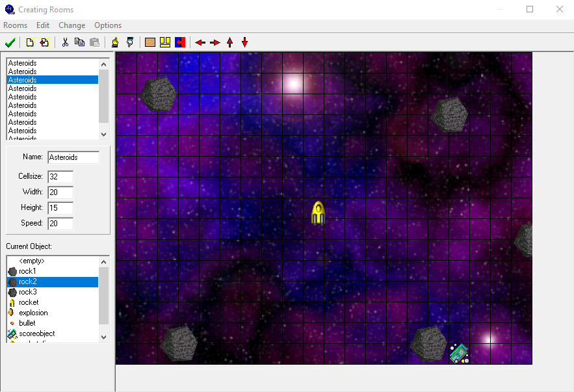Click the down arrow of the object list scrollbar

(x=103, y=337)
